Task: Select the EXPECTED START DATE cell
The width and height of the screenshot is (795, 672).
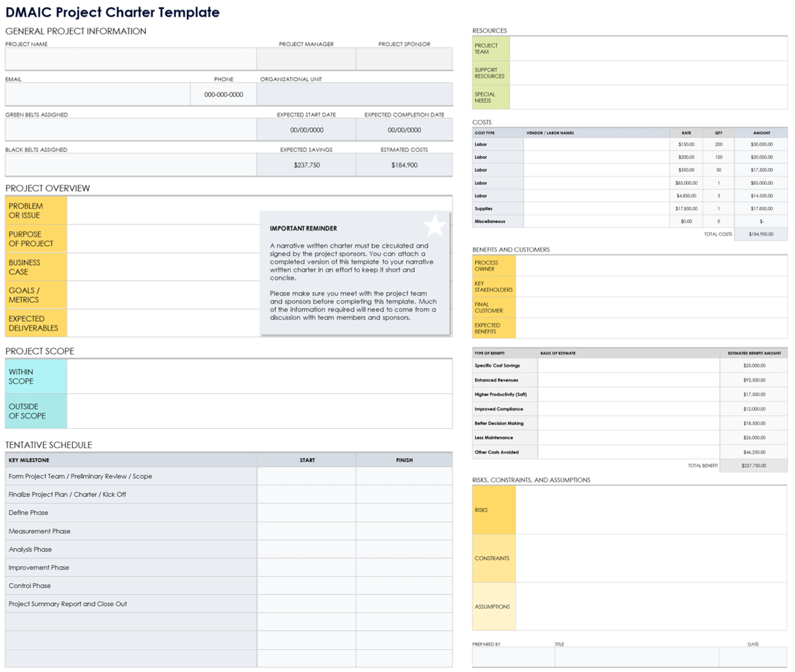Action: click(306, 129)
